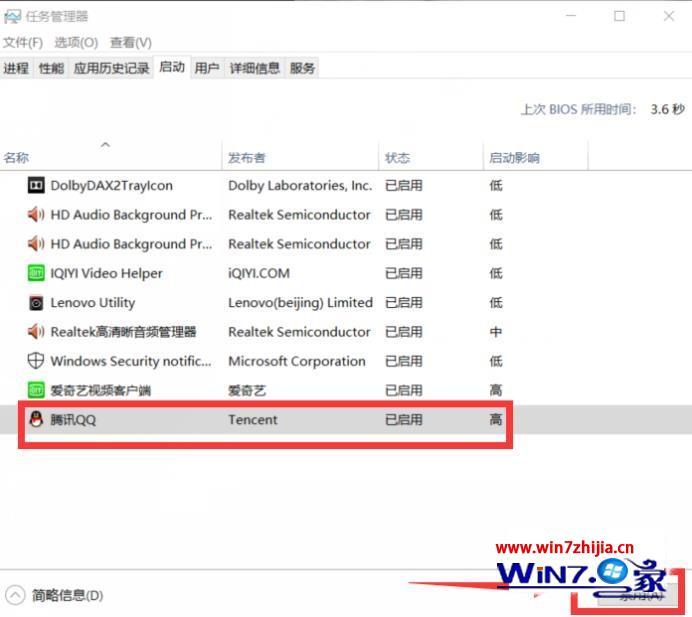Click the Realtek高清晰音频管理器 speaker icon
This screenshot has height=617, width=692.
coord(36,331)
